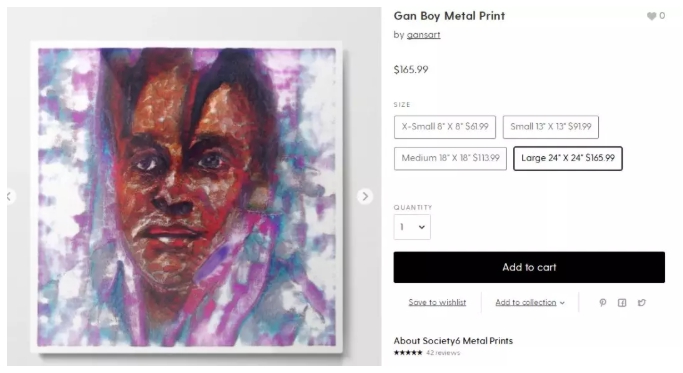This screenshot has height=373, width=683.
Task: Open the Quantity dropdown
Action: [412, 227]
